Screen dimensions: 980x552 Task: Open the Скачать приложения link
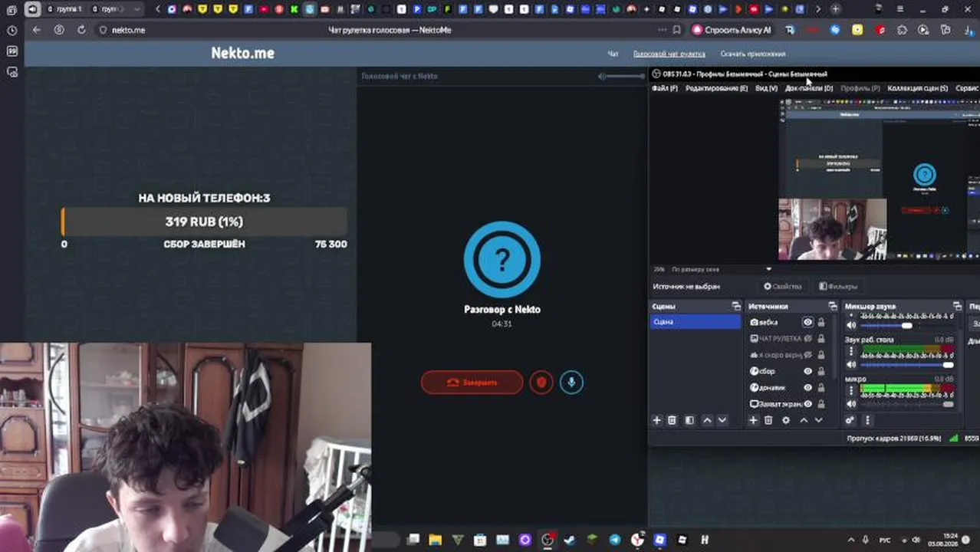(x=752, y=54)
